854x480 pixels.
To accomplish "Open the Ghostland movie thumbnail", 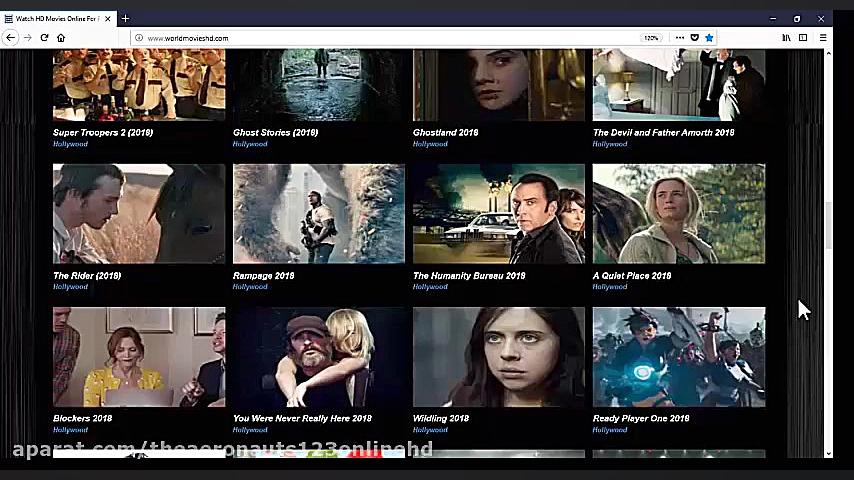I will pos(499,85).
